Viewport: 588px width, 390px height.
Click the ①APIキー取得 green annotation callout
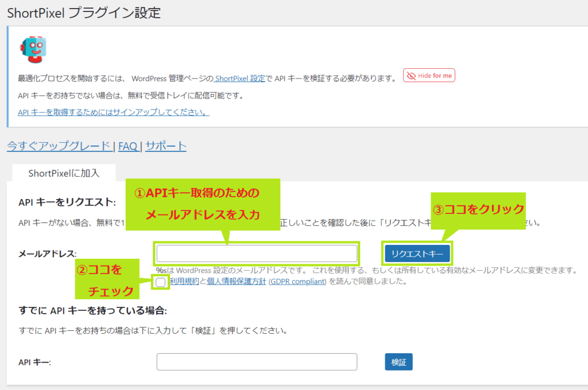click(204, 205)
